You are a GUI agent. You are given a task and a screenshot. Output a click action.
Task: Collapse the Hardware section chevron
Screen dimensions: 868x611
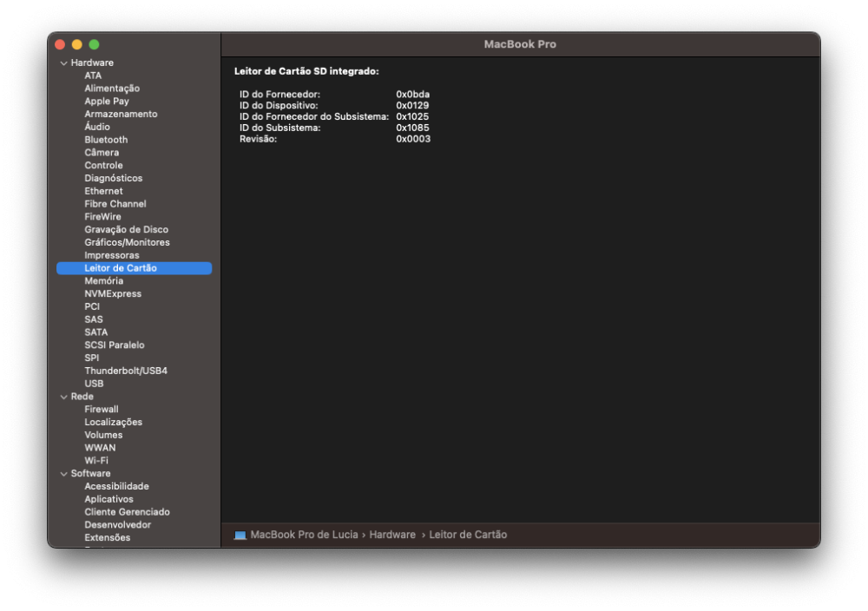point(63,63)
